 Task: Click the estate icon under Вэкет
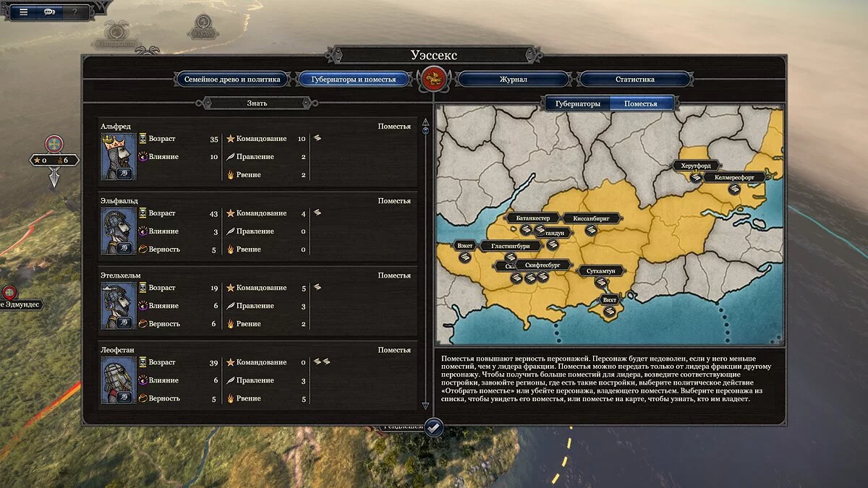464,257
